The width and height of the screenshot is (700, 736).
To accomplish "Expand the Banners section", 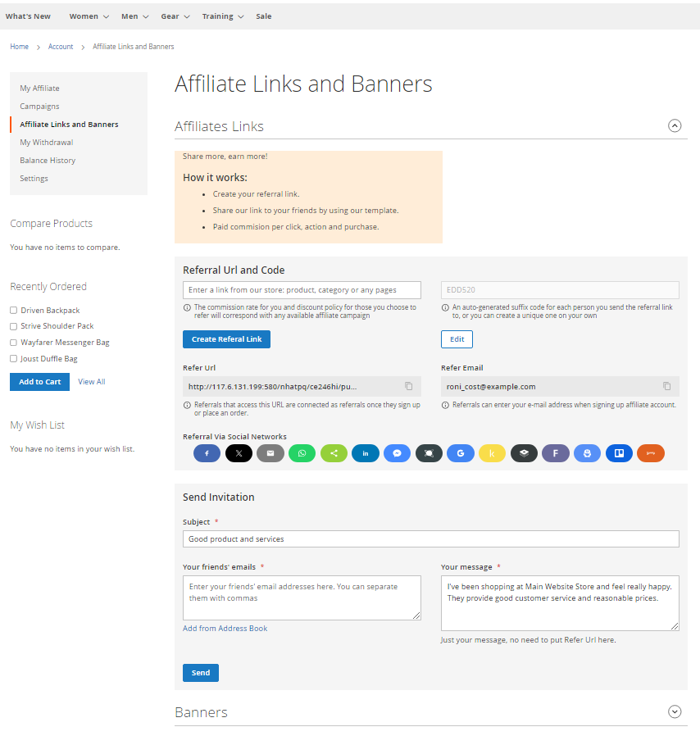I will click(675, 712).
